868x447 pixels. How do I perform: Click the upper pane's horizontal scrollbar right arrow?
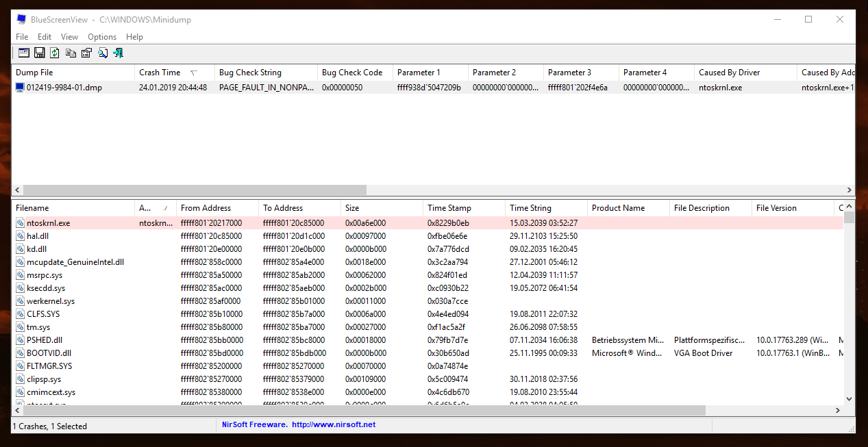pos(850,190)
